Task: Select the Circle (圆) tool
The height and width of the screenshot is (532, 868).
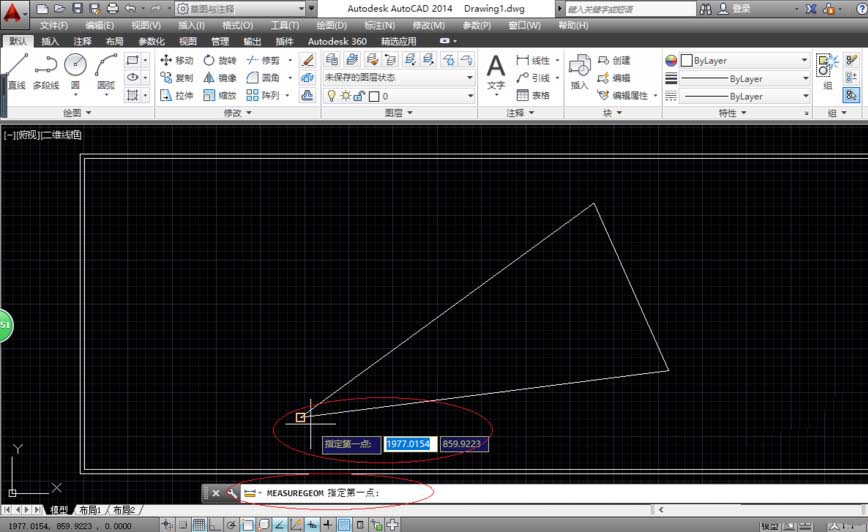Action: (75, 71)
